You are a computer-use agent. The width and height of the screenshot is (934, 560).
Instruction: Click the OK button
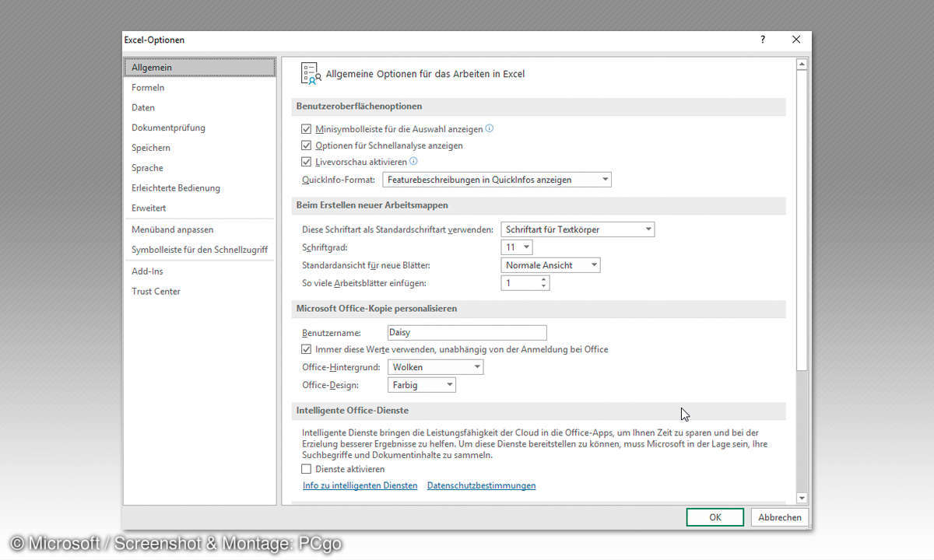[715, 517]
